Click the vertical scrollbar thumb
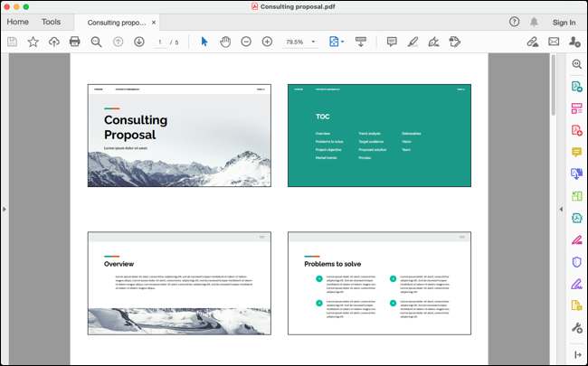This screenshot has width=588, height=366. (553, 85)
